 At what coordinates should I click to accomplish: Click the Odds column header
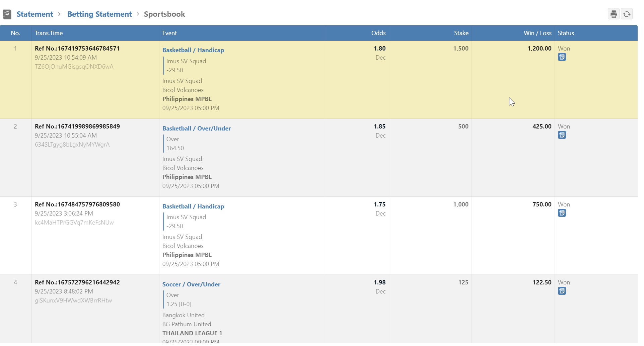pyautogui.click(x=378, y=33)
